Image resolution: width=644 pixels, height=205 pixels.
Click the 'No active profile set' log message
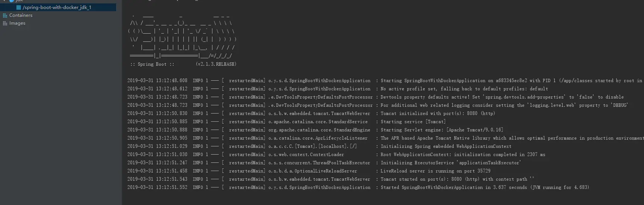click(x=464, y=89)
